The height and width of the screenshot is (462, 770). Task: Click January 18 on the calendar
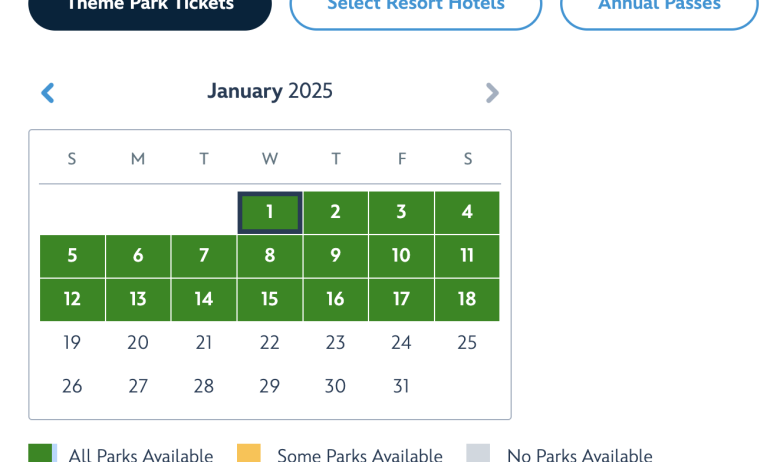467,299
